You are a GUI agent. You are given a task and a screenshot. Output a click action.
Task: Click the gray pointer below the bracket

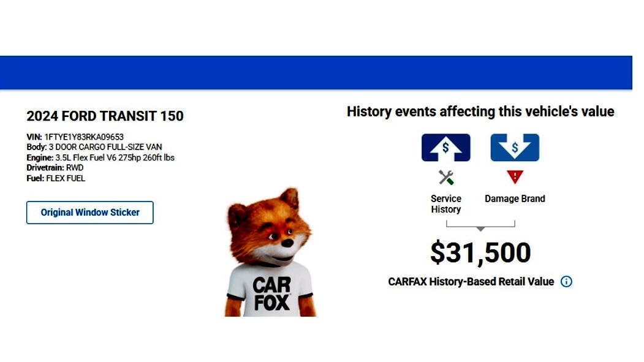point(480,229)
